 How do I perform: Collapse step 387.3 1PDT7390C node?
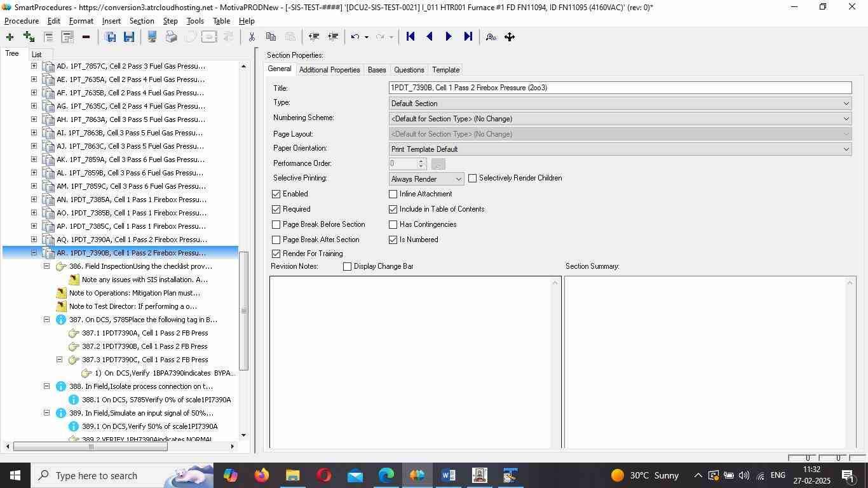(x=59, y=360)
